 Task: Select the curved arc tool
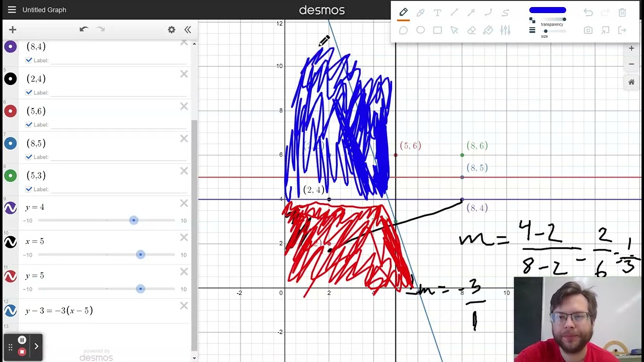[x=488, y=13]
